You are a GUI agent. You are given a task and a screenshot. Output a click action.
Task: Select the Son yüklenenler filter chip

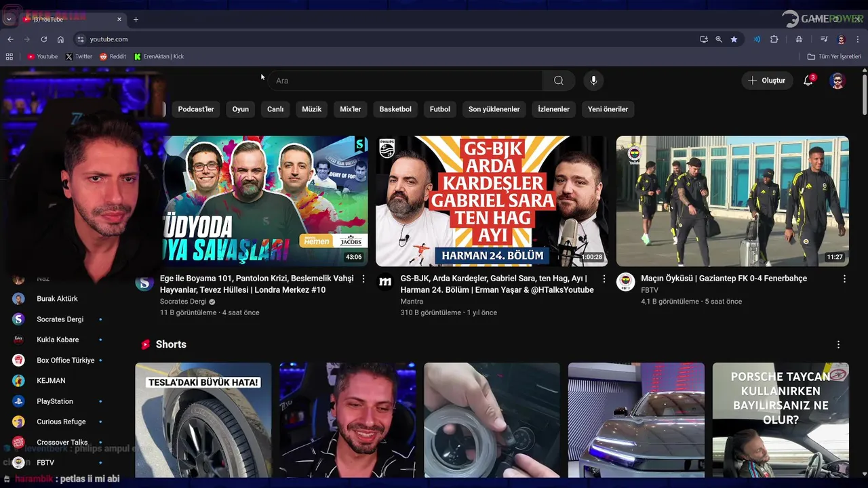pyautogui.click(x=494, y=109)
